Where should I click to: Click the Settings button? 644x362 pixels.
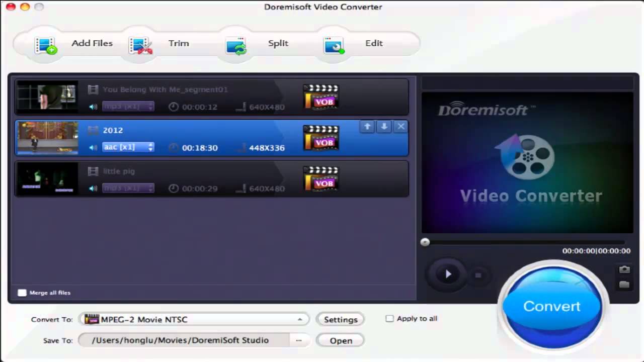pyautogui.click(x=341, y=319)
